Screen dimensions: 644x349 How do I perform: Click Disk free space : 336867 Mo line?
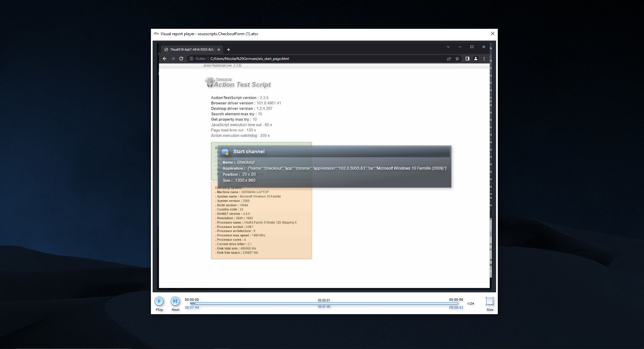pos(236,253)
